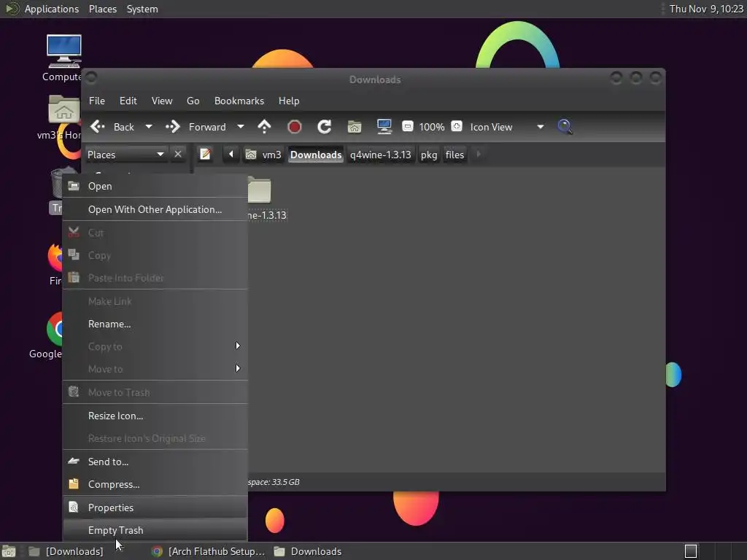This screenshot has width=747, height=560.
Task: Open the Bookmarks menu
Action: [x=239, y=101]
